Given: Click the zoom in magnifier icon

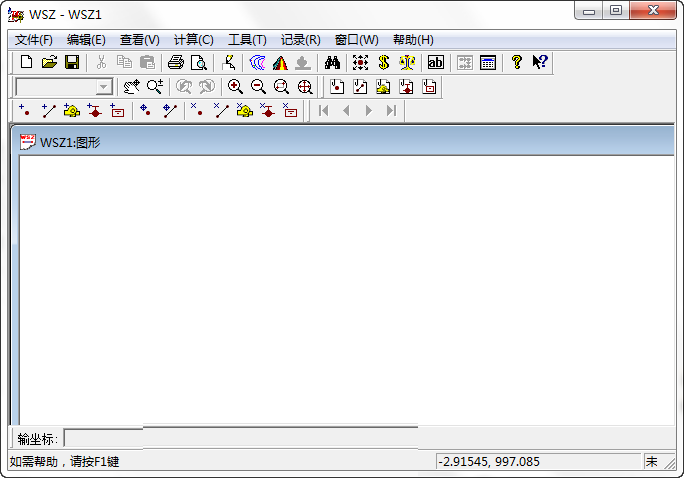Looking at the screenshot, I should 235,87.
